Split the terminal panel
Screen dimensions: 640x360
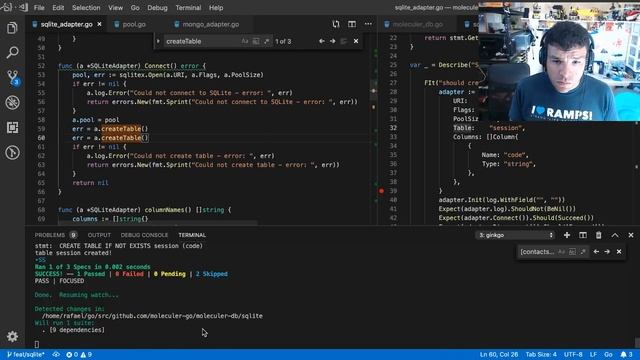(x=582, y=235)
